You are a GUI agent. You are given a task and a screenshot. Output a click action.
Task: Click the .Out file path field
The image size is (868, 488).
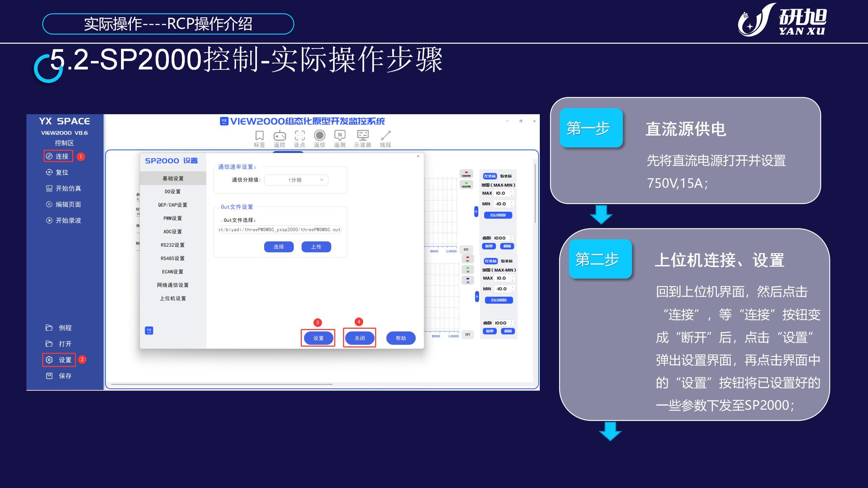tap(280, 229)
